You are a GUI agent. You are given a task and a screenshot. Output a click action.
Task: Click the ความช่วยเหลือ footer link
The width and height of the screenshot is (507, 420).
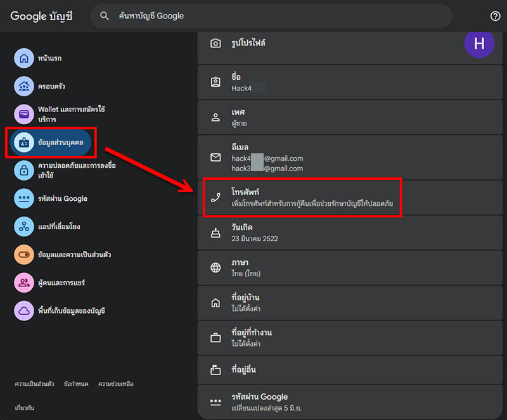click(116, 384)
